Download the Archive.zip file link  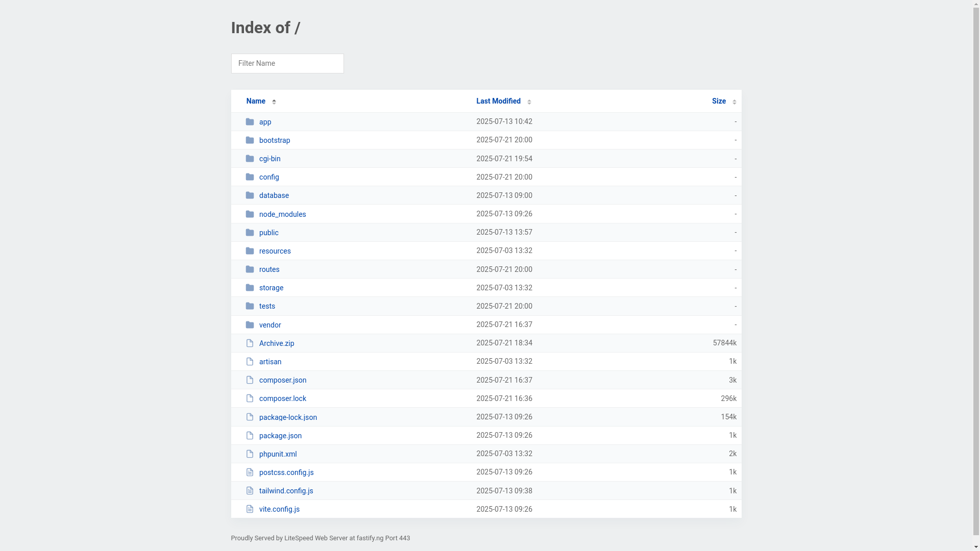tap(277, 343)
